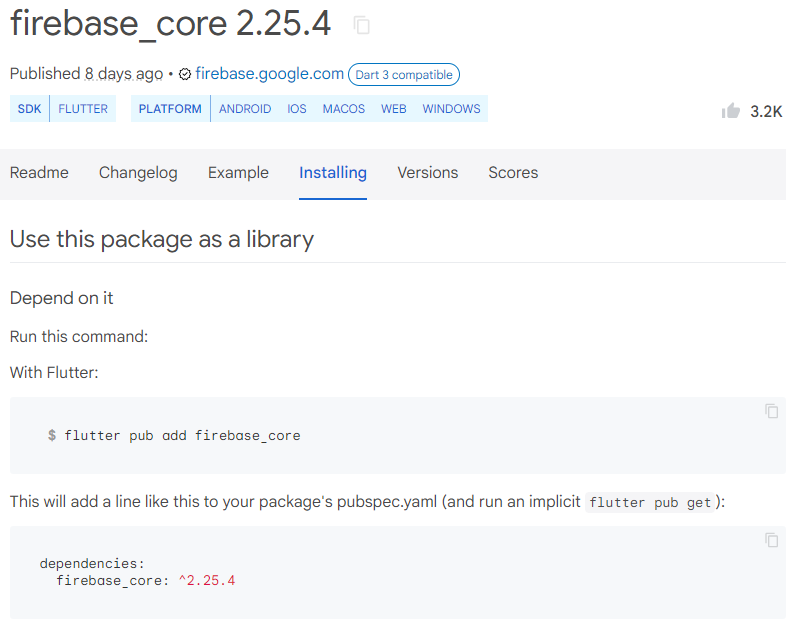Click the verified publisher badge icon
This screenshot has width=810, height=632.
coord(185,74)
